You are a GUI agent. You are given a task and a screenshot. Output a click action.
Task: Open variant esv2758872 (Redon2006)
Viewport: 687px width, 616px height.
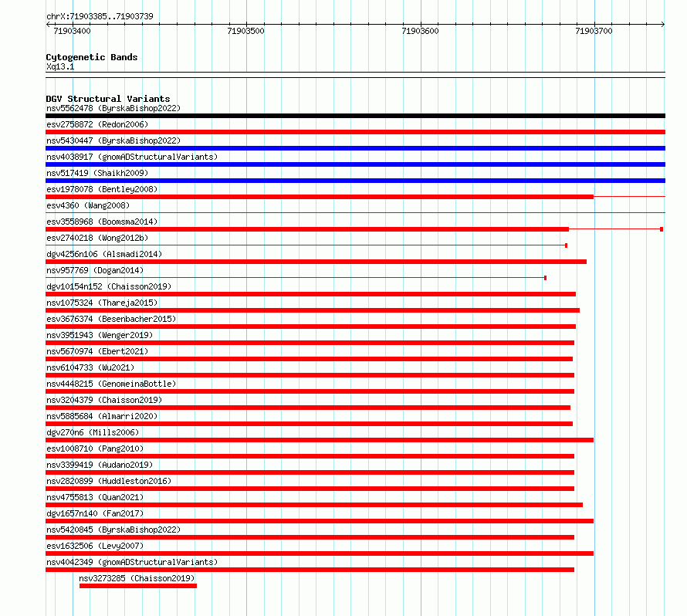(97, 124)
